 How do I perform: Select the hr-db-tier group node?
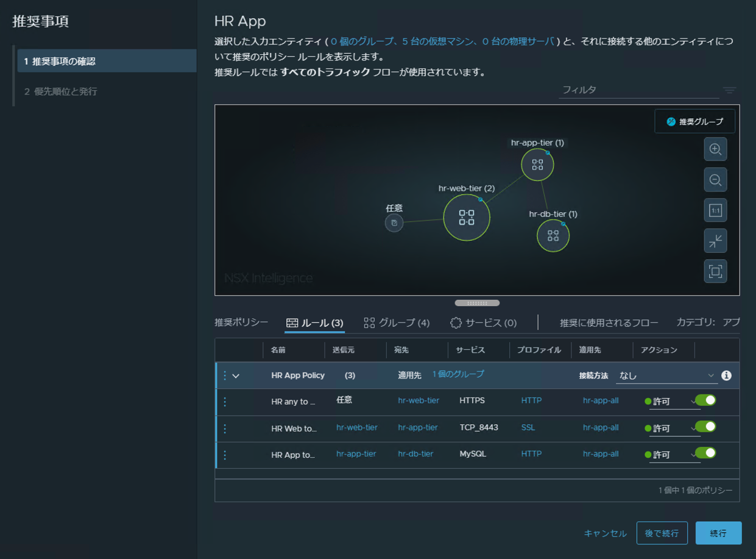(x=553, y=236)
